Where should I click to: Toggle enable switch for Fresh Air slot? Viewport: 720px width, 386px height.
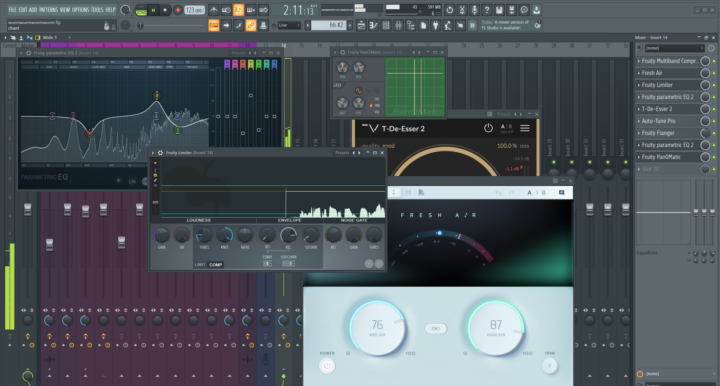tap(714, 73)
